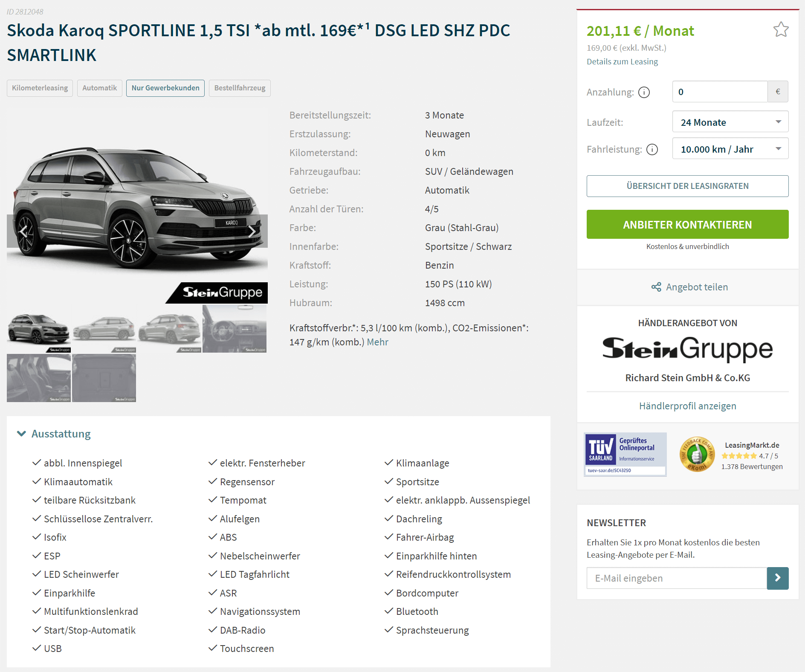Open Übersicht der Leasingraten
Image resolution: width=805 pixels, height=672 pixels.
pos(687,186)
